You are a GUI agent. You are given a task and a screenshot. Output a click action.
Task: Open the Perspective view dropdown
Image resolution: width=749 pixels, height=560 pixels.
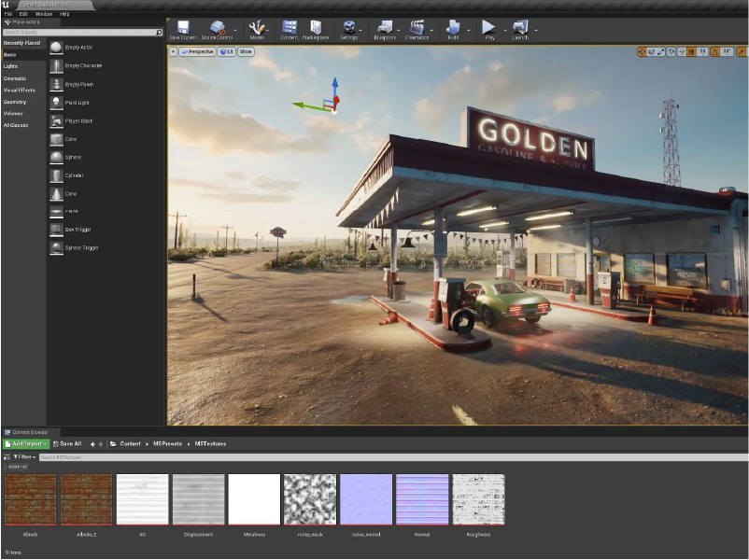(197, 51)
